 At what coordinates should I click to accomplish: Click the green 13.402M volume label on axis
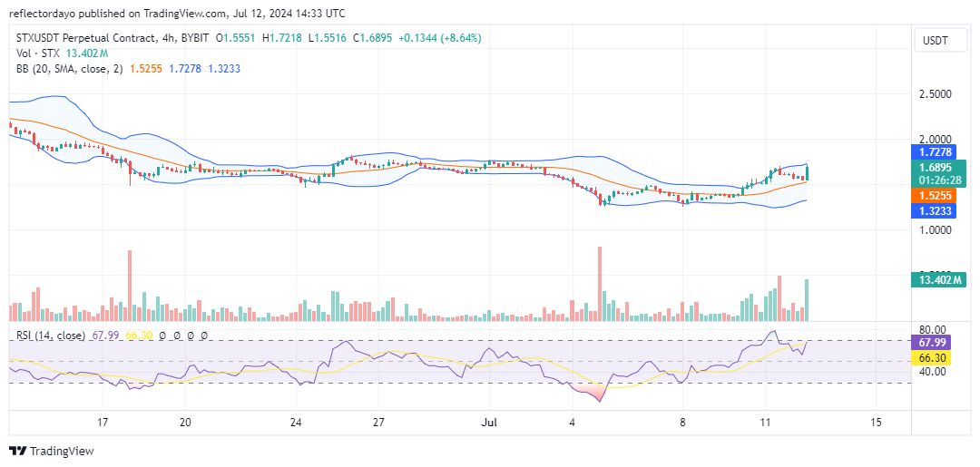(x=939, y=279)
